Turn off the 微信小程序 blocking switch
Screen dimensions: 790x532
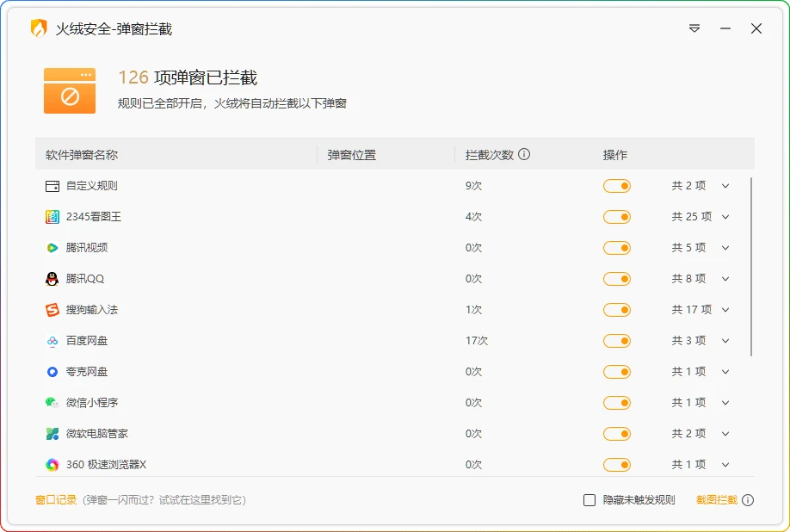coord(617,402)
